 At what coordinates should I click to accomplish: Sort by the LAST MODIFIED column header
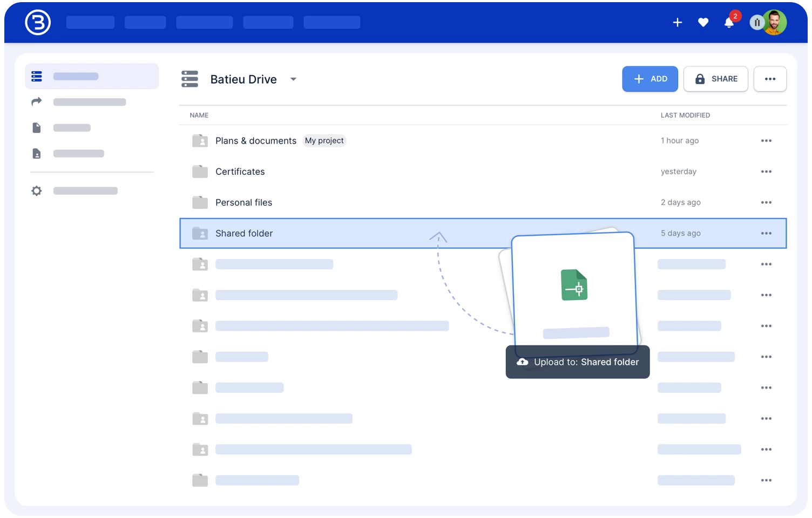click(685, 115)
